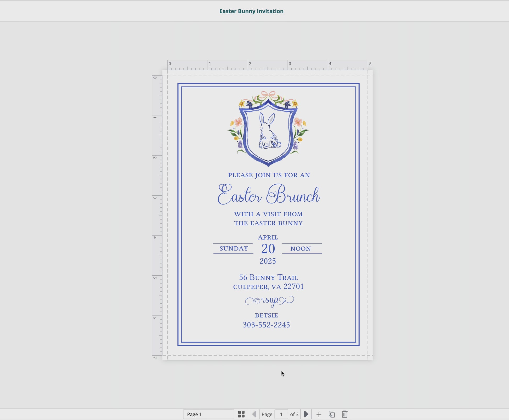Open the page grid overview icon
509x420 pixels.
(x=241, y=414)
